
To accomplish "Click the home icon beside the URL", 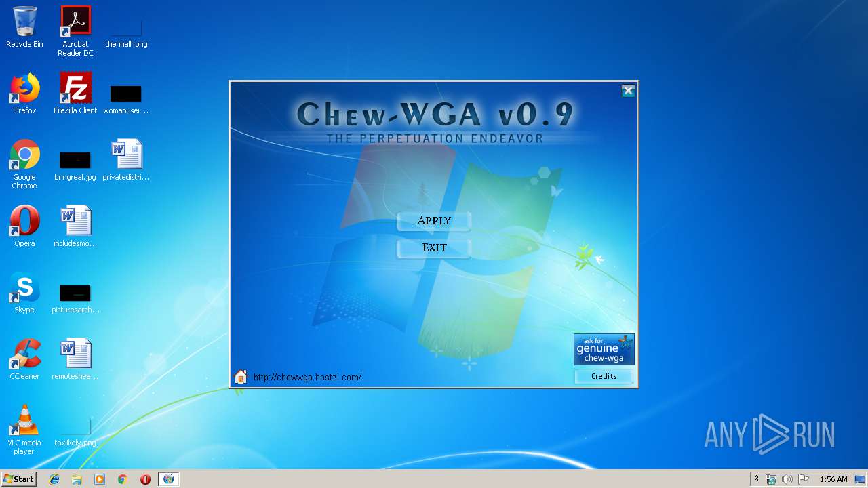I will [x=241, y=377].
